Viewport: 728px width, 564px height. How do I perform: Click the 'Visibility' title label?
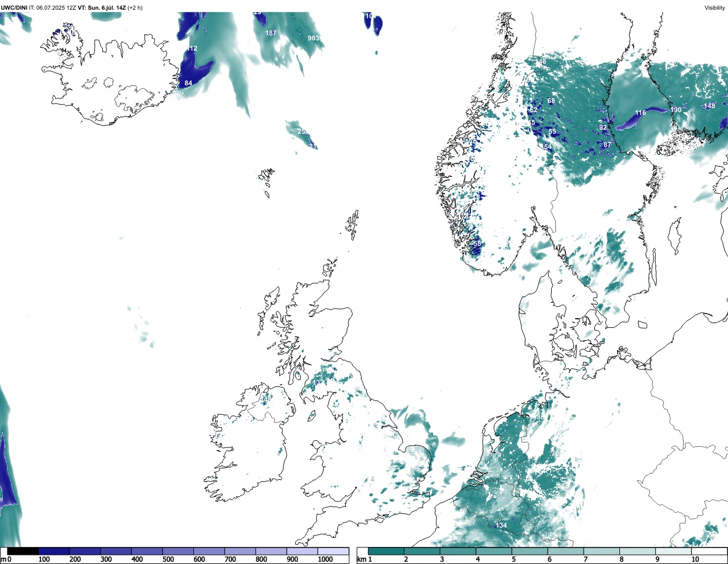[714, 7]
